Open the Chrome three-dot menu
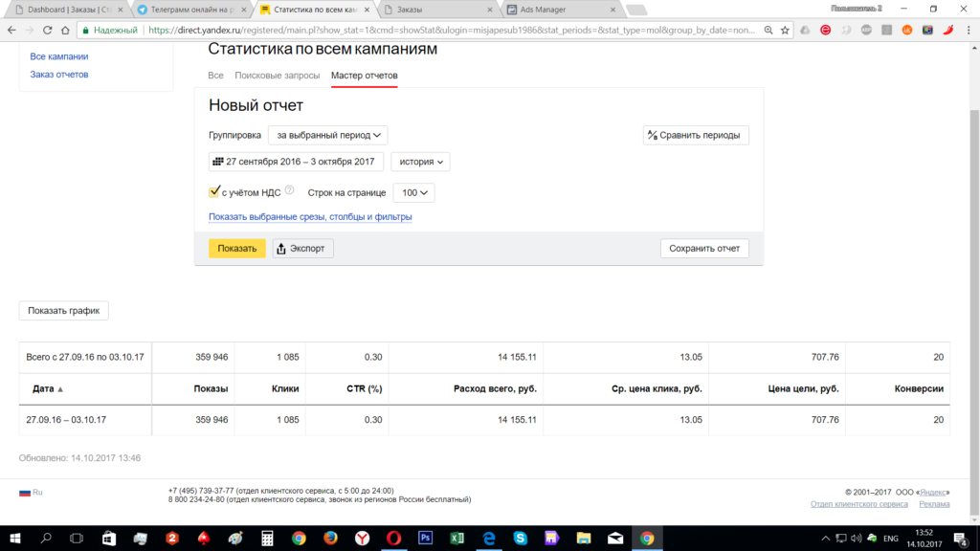The width and height of the screenshot is (980, 551). [x=969, y=30]
